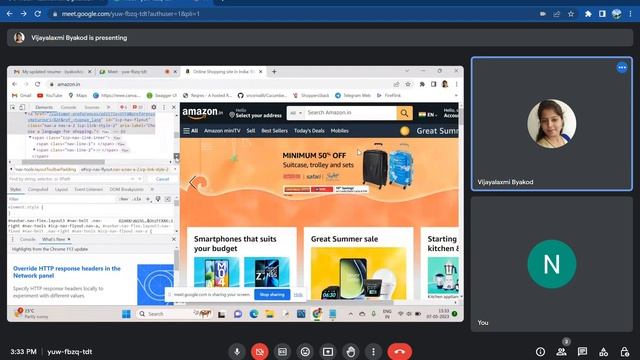Screen dimensions: 640x360
Task: Open Amazon 'All' category dropdown in search
Action: (296, 113)
